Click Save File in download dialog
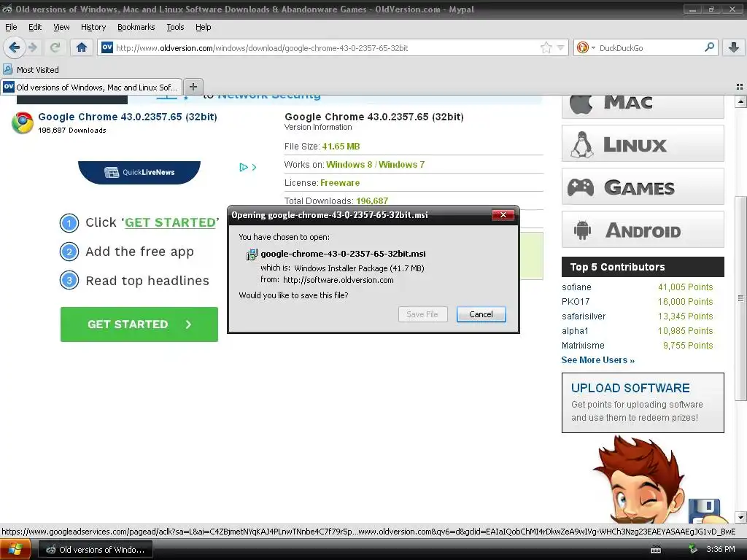 422,314
